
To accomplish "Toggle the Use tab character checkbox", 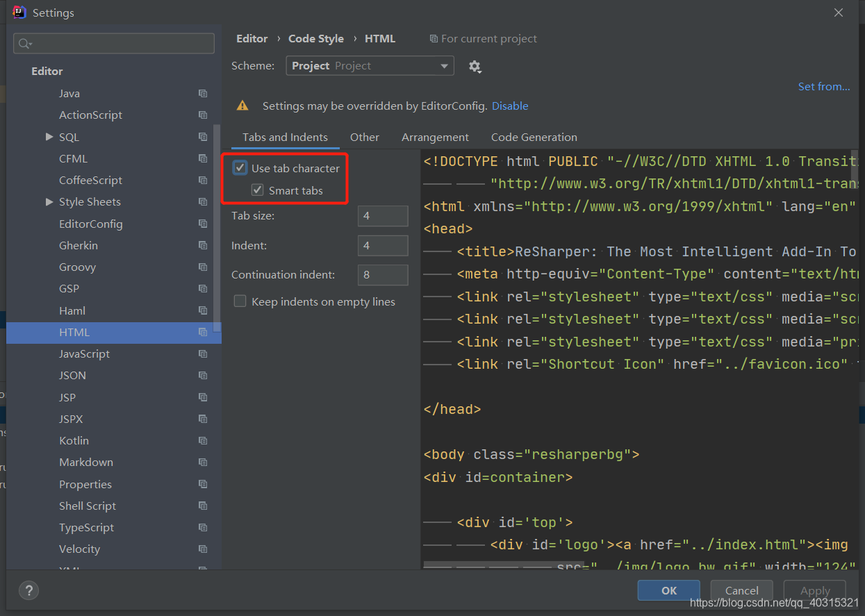I will pyautogui.click(x=240, y=168).
